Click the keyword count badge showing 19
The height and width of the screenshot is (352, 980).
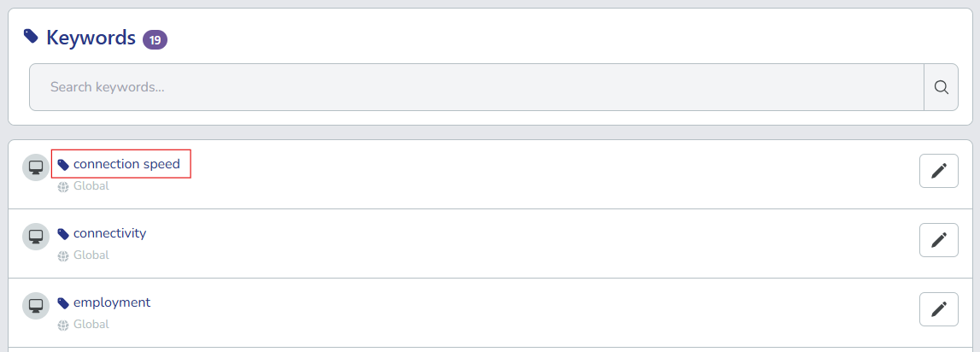coord(155,39)
